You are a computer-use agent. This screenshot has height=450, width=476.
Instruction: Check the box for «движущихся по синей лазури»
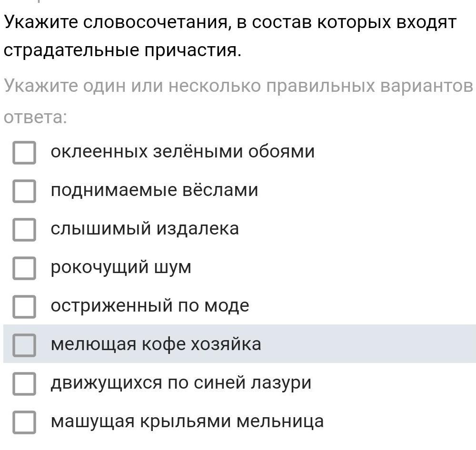pos(24,383)
